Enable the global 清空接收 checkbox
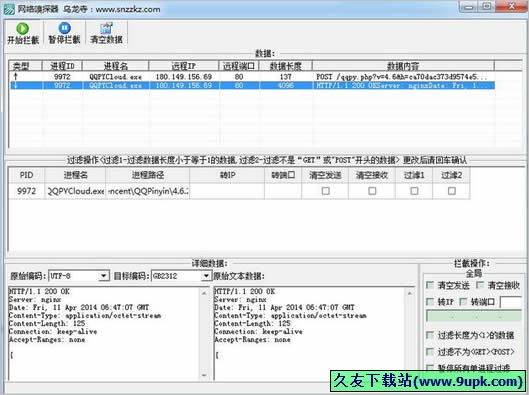The image size is (529, 395). (x=480, y=285)
